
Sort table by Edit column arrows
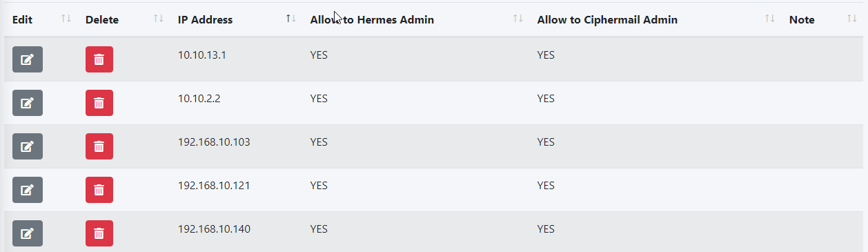tap(66, 19)
